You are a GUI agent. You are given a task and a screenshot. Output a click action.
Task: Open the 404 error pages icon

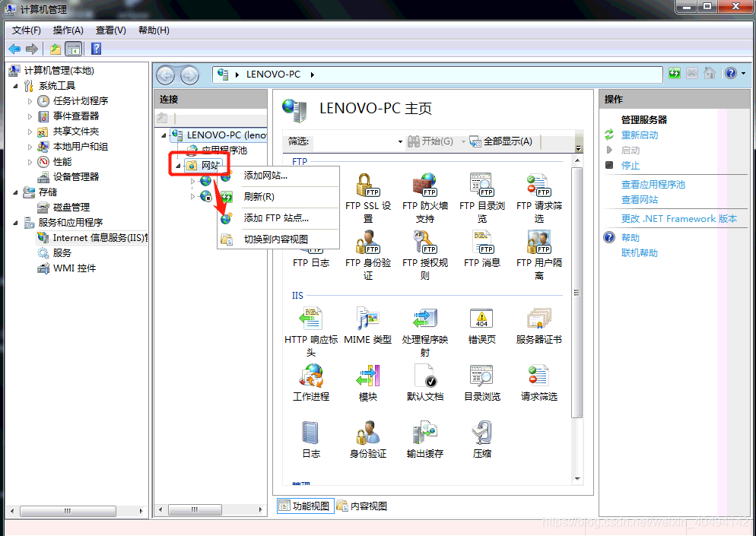481,319
